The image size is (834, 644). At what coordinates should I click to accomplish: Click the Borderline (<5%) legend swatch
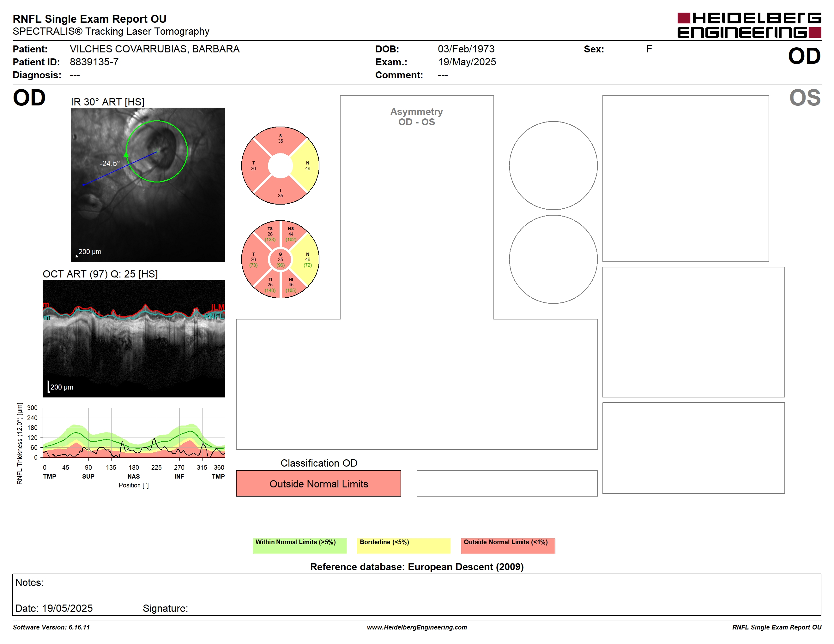click(404, 546)
